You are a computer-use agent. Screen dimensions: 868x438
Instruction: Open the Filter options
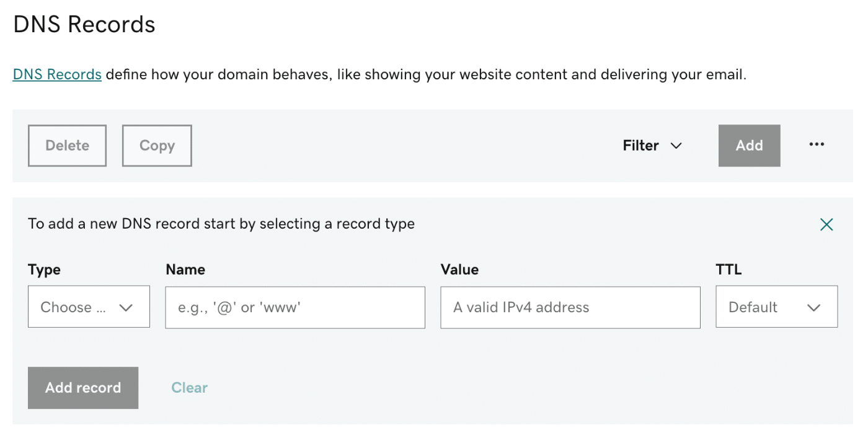pyautogui.click(x=651, y=146)
